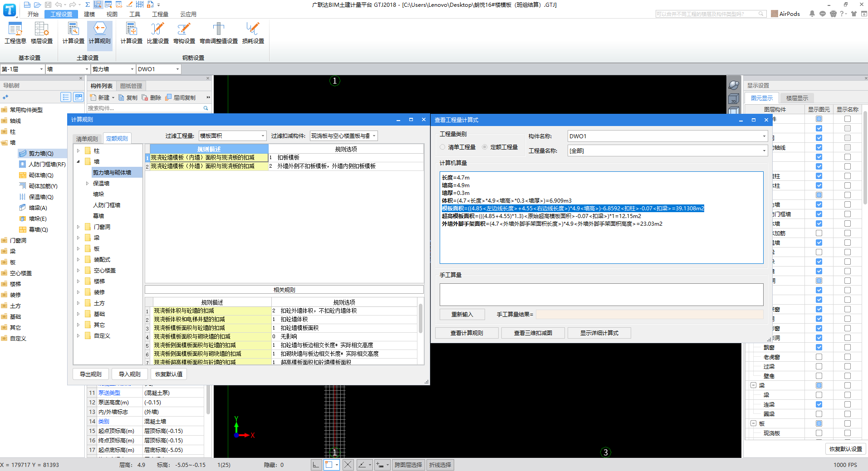Image resolution: width=868 pixels, height=471 pixels.
Task: Click the undo arrow icon
Action: [x=59, y=5]
